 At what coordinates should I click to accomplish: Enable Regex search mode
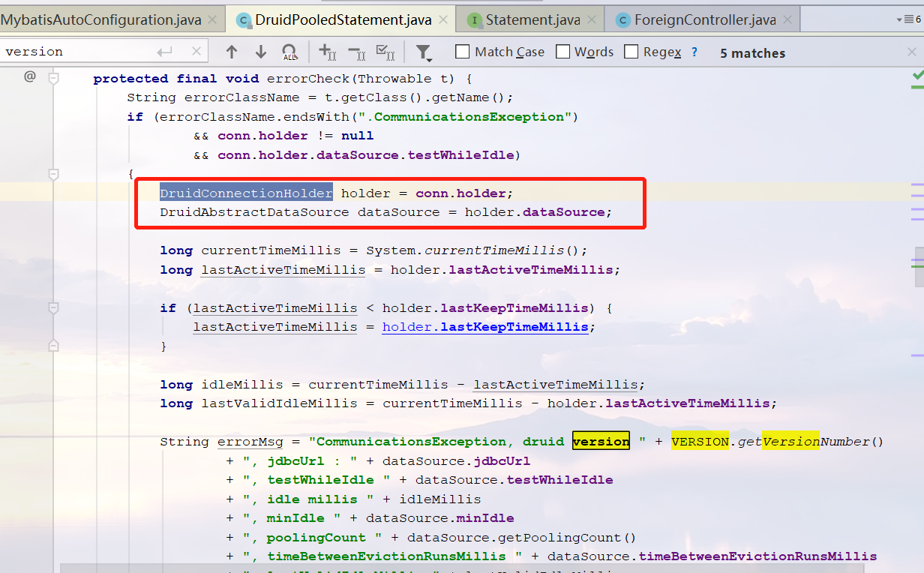(x=630, y=52)
